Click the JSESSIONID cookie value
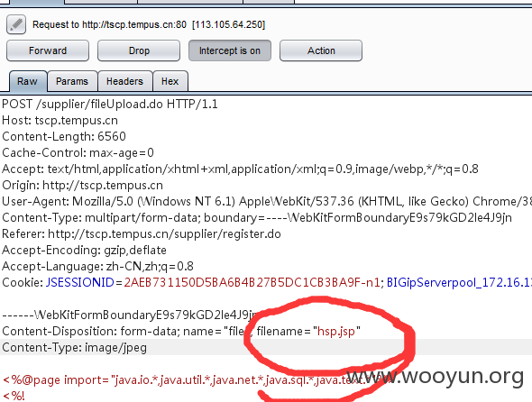Viewport: 532px width, 402px height. pos(252,282)
